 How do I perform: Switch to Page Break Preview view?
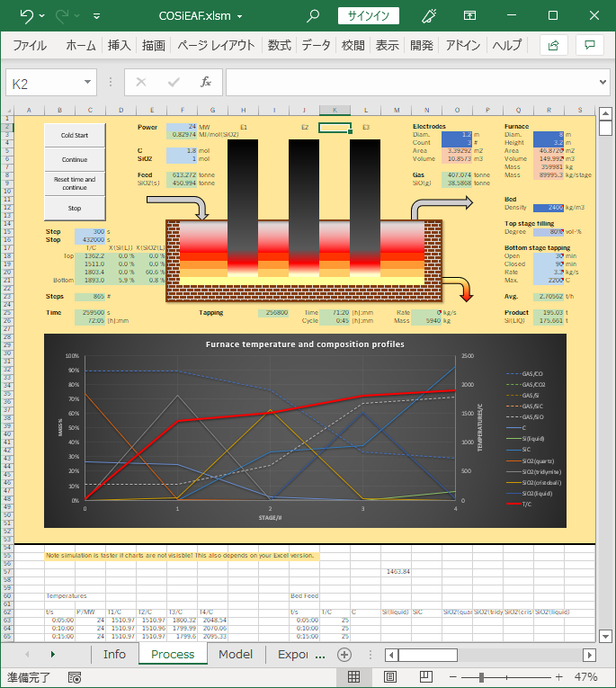pyautogui.click(x=425, y=677)
